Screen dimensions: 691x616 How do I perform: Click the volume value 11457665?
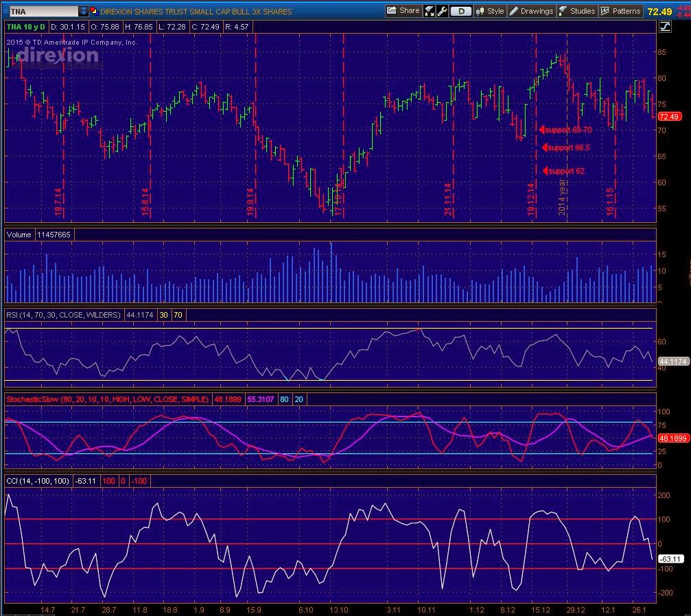[54, 235]
